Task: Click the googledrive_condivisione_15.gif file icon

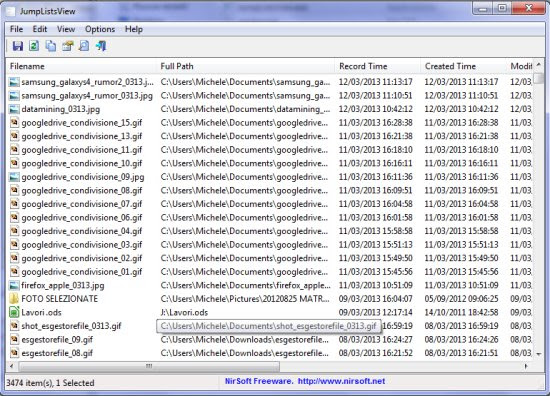Action: 14,123
